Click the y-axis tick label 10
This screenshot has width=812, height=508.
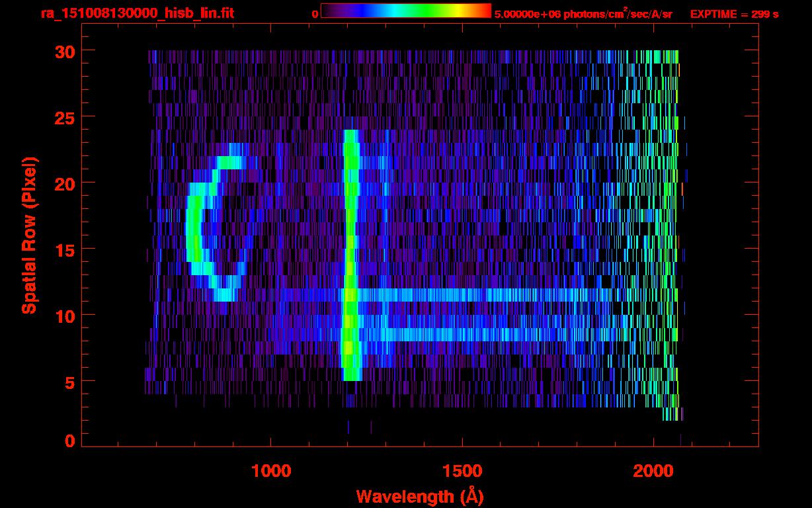click(65, 316)
